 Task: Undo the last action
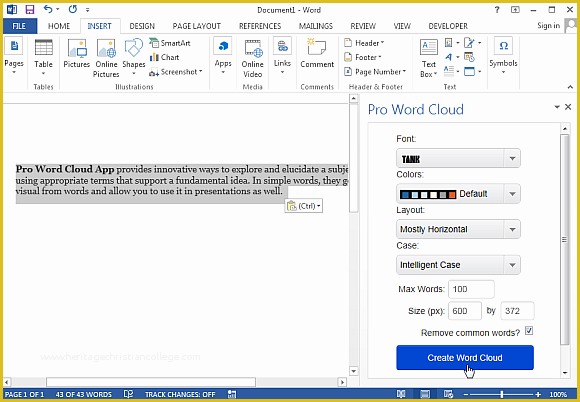click(x=48, y=9)
